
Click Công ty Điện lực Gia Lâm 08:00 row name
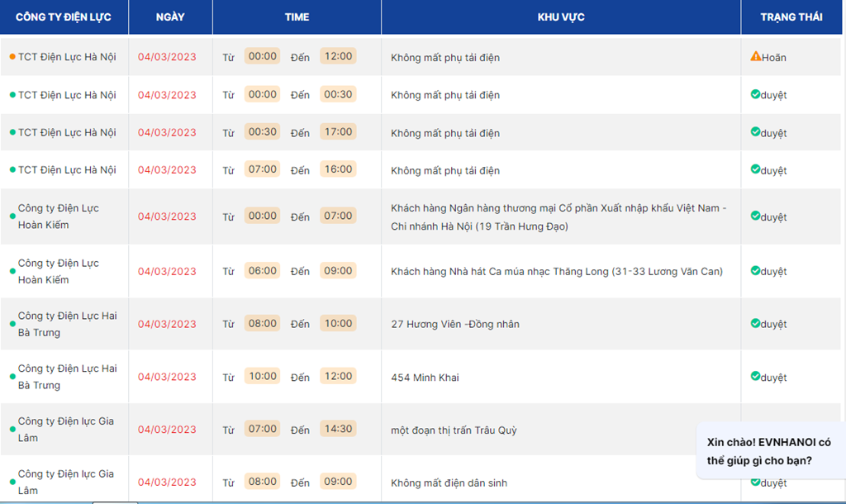pos(66,482)
